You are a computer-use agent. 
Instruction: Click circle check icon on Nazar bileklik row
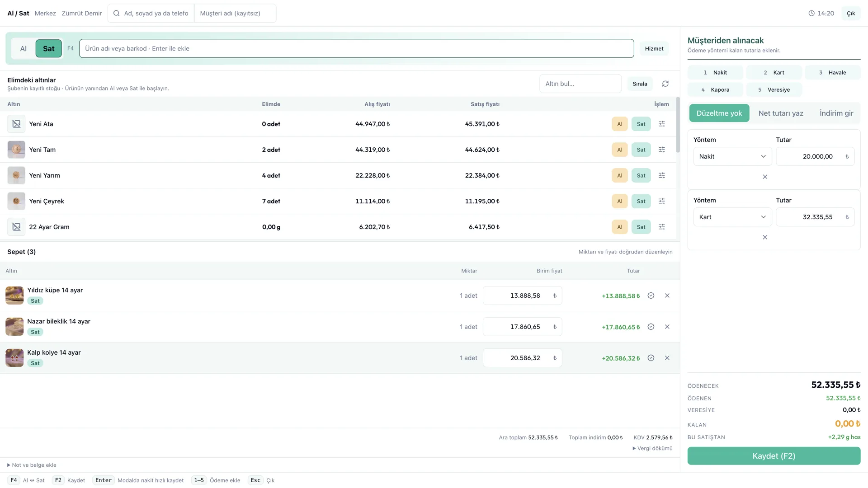pyautogui.click(x=651, y=327)
